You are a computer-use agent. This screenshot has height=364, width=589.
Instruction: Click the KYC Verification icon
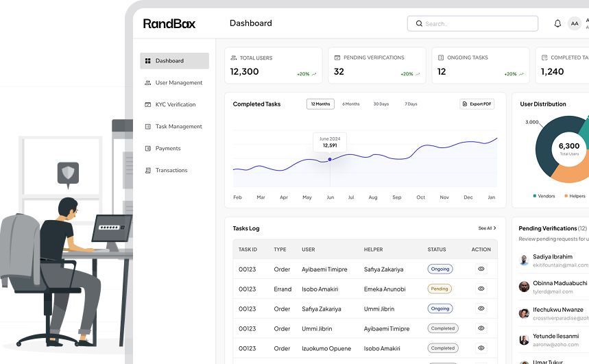148,105
